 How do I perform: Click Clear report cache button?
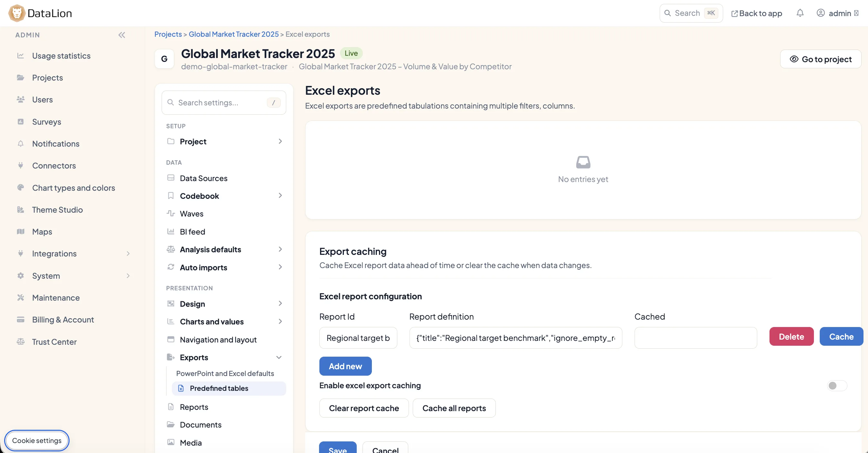point(364,408)
